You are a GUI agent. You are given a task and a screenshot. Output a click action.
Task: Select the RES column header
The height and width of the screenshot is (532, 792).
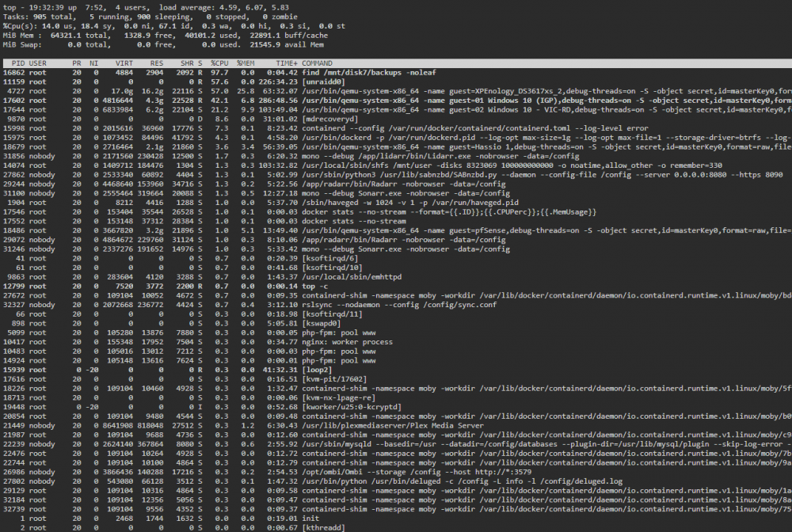(x=157, y=63)
